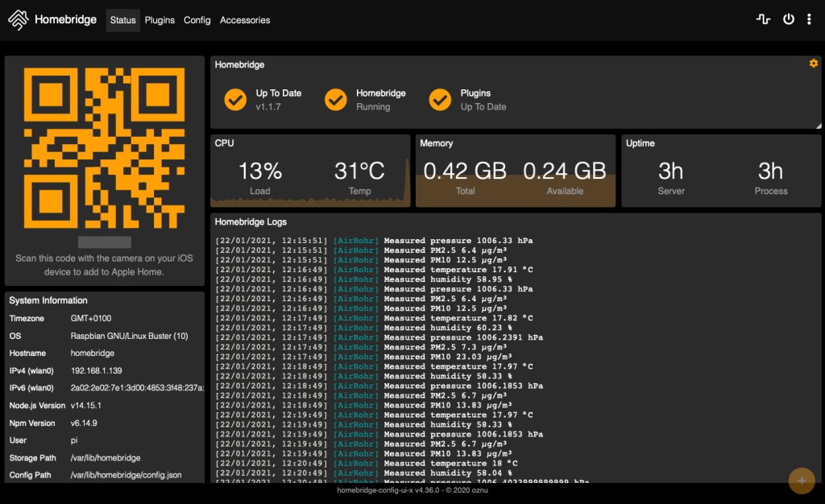The image size is (825, 504).
Task: Click the Homebridge logo icon
Action: 19,20
